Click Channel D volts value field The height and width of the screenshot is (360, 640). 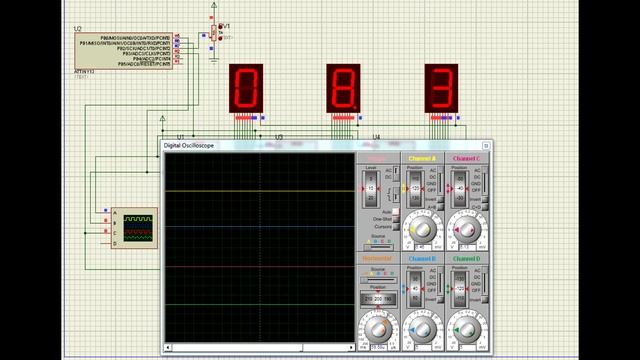pyautogui.click(x=467, y=348)
